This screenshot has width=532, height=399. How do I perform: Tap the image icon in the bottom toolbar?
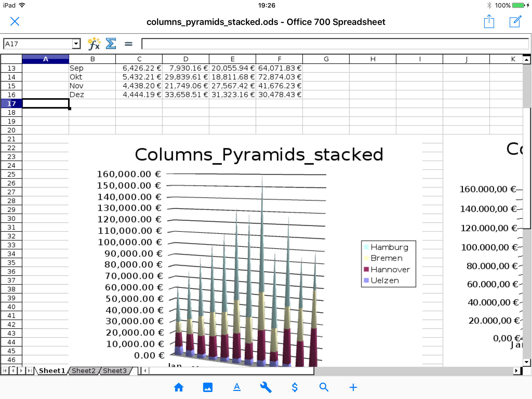tap(208, 387)
